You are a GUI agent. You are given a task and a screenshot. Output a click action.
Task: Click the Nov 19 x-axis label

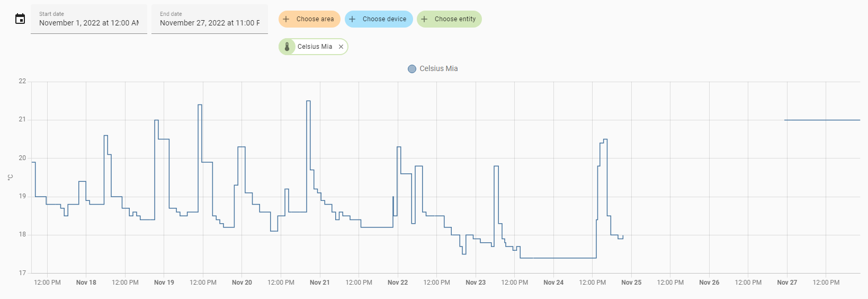(x=164, y=283)
